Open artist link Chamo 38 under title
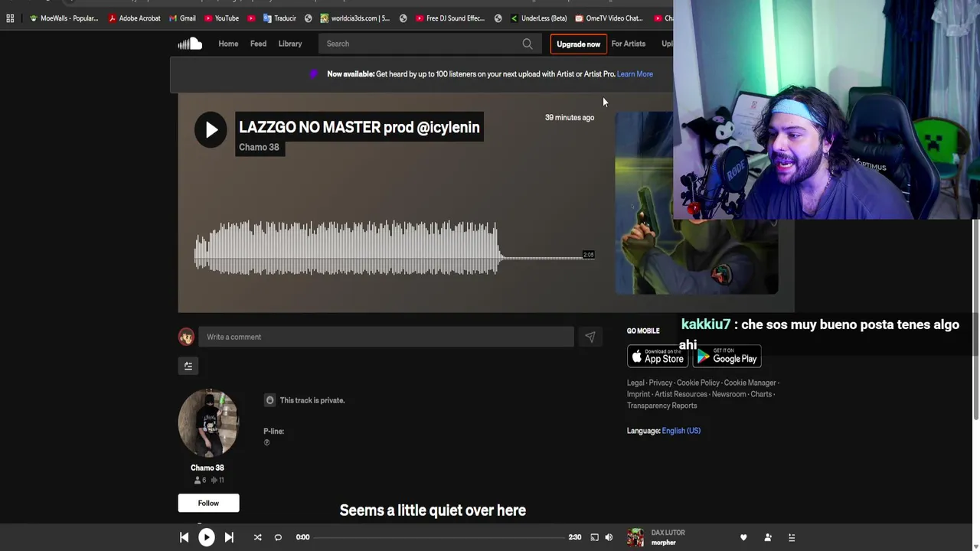 [259, 147]
